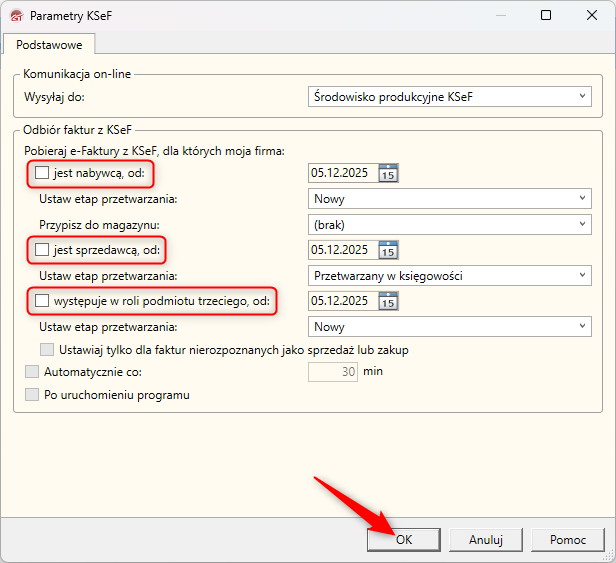Select the Podstawowe tab
Viewport: 616px width, 563px height.
pyautogui.click(x=49, y=44)
